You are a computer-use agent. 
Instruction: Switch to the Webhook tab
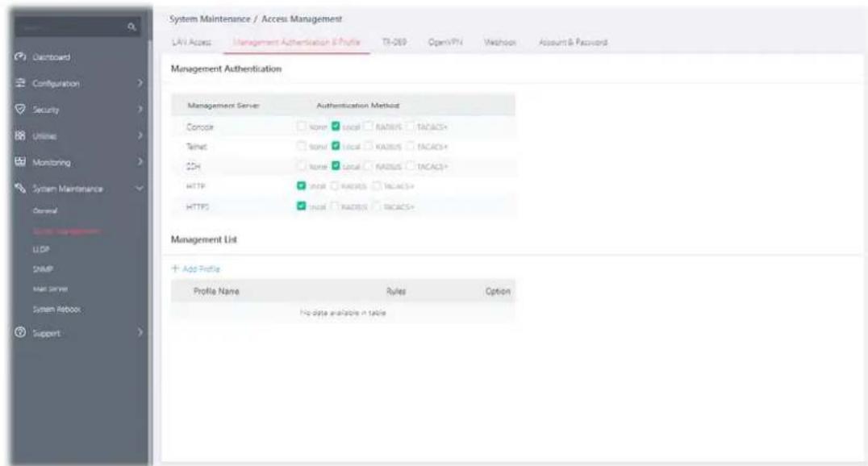[500, 42]
